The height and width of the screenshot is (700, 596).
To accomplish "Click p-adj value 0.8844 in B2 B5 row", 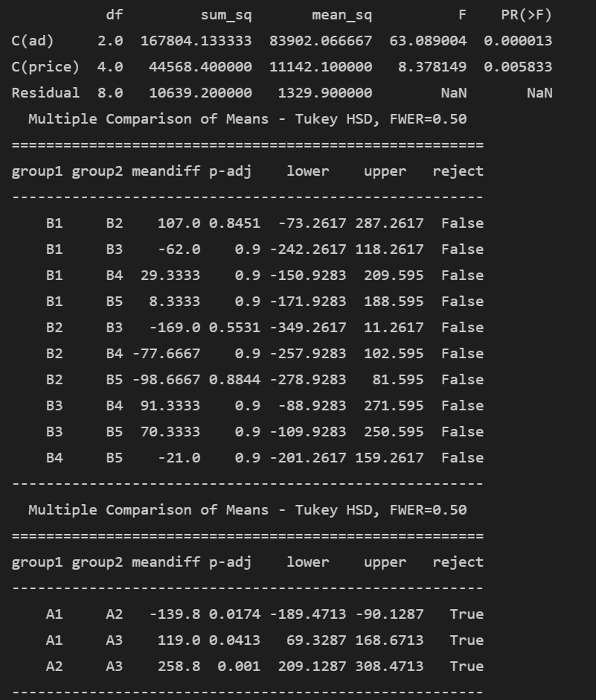I will click(x=234, y=379).
